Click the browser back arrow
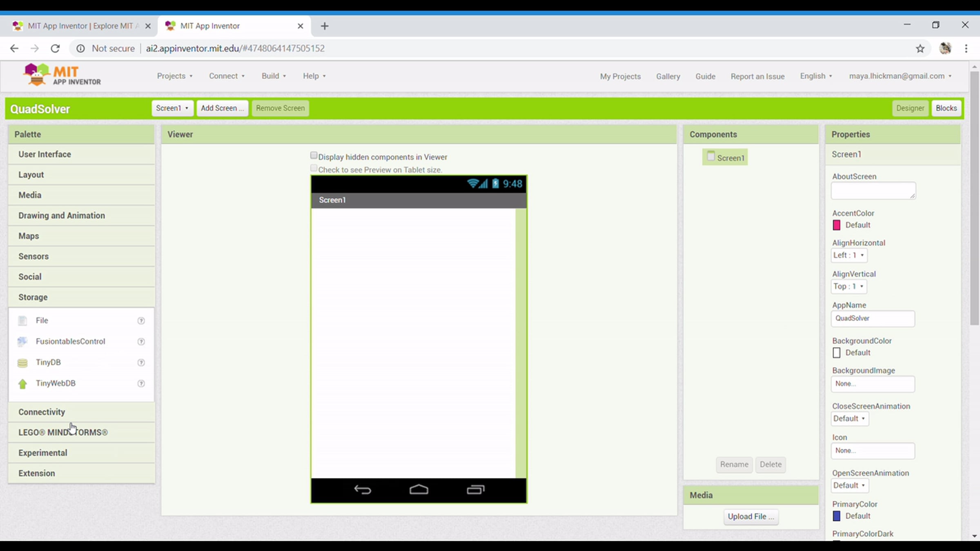This screenshot has height=551, width=980. [14, 49]
